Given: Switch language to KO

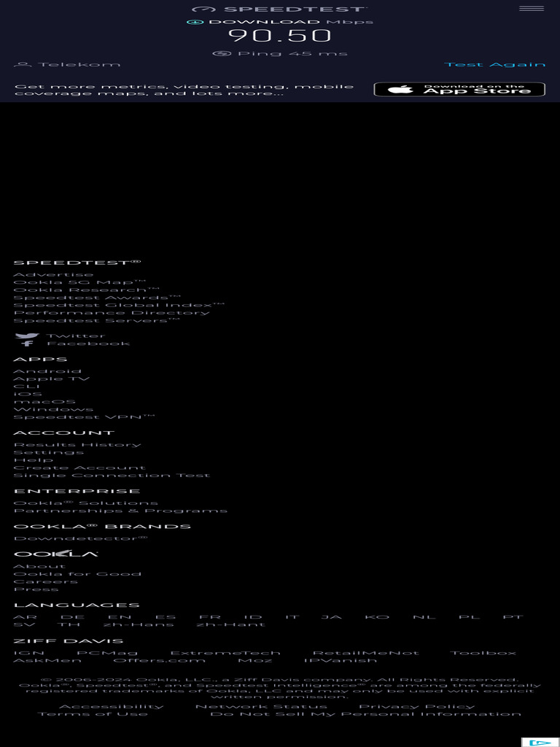Looking at the screenshot, I should click(x=377, y=617).
